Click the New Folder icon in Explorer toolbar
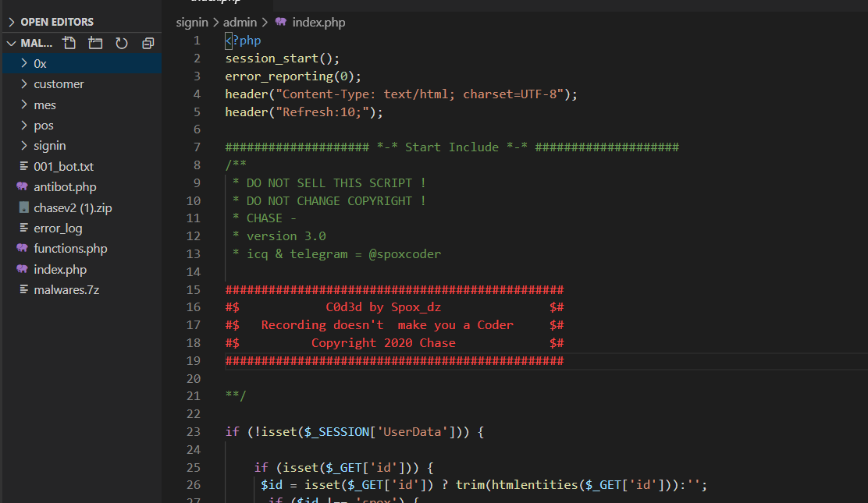The height and width of the screenshot is (503, 868). (x=95, y=43)
